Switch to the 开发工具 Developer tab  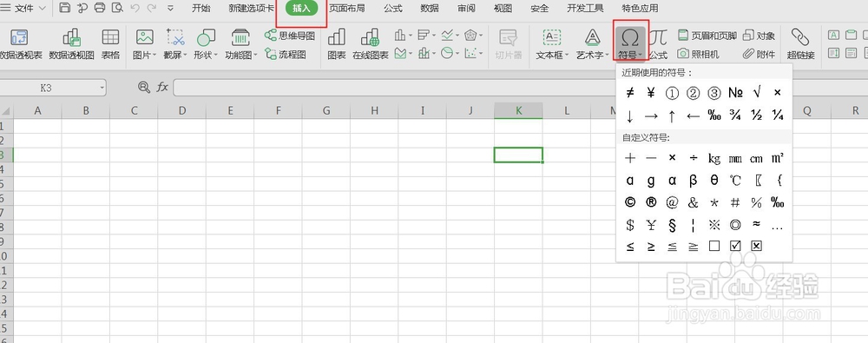[x=586, y=9]
